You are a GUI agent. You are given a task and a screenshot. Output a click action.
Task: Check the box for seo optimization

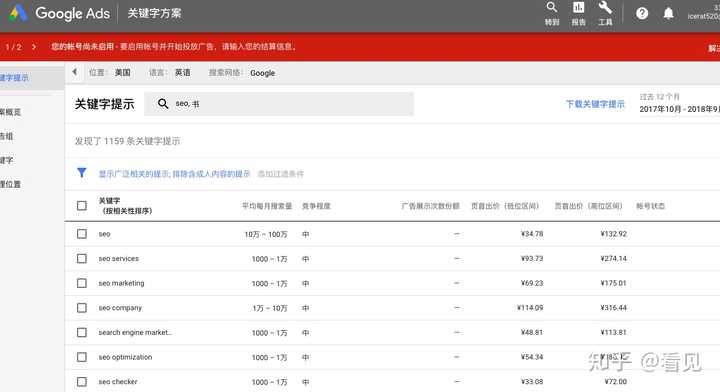point(82,357)
